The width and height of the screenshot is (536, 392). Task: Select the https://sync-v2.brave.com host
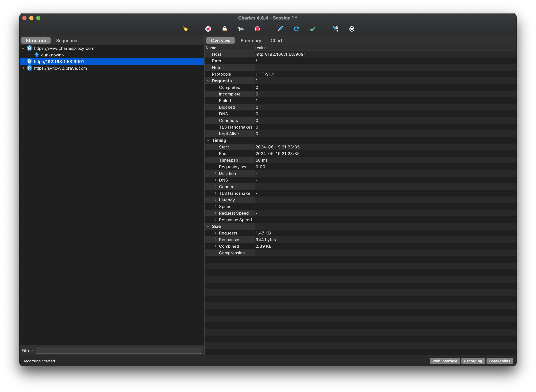point(60,68)
